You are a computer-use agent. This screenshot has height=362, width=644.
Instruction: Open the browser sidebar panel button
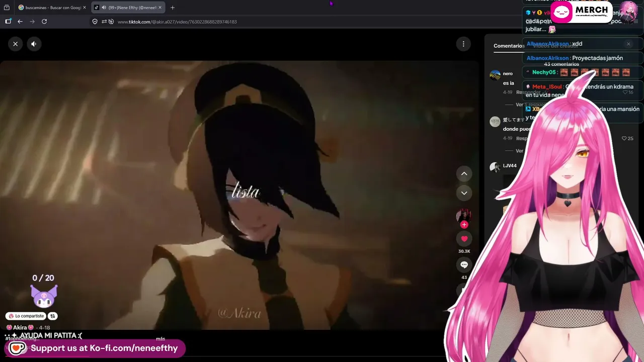pos(8,22)
